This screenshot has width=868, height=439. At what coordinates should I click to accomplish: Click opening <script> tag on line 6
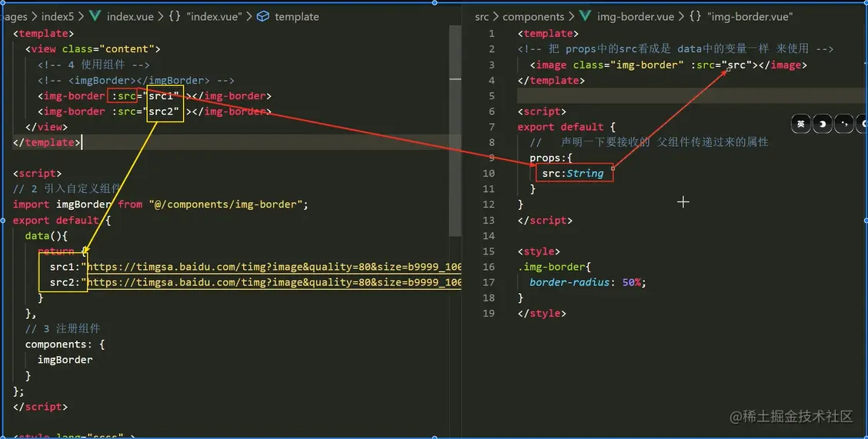click(x=542, y=111)
